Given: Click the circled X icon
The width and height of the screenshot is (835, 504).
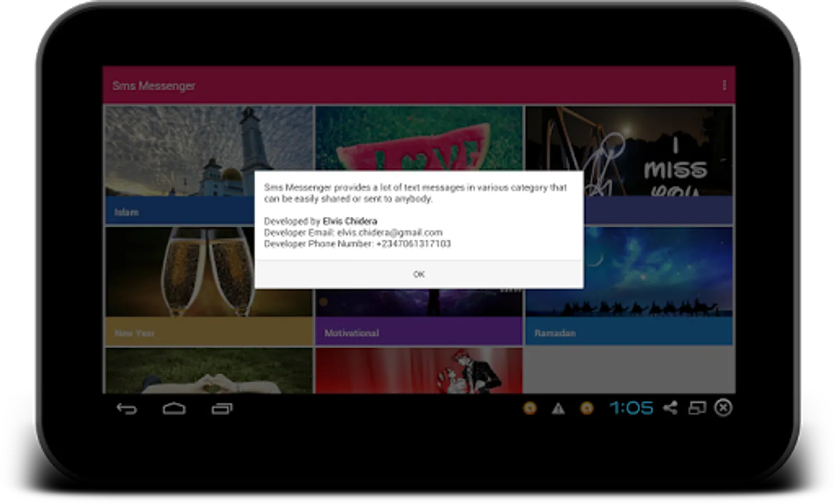Looking at the screenshot, I should coord(723,408).
